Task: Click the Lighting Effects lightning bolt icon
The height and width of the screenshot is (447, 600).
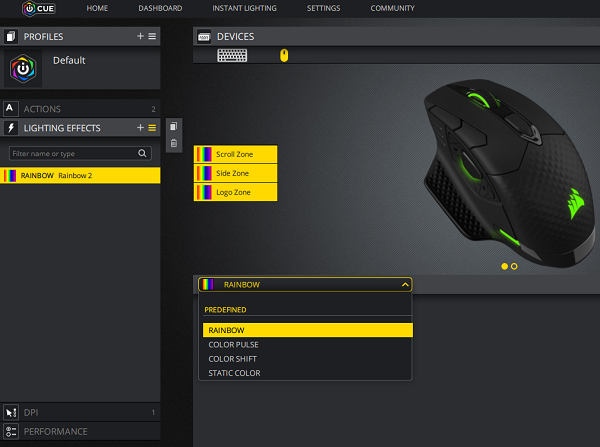Action: click(11, 128)
